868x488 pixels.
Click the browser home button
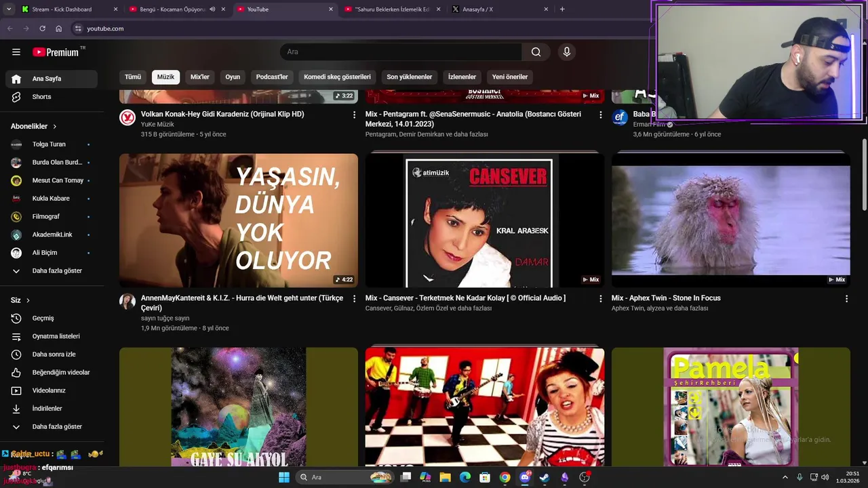pos(59,28)
